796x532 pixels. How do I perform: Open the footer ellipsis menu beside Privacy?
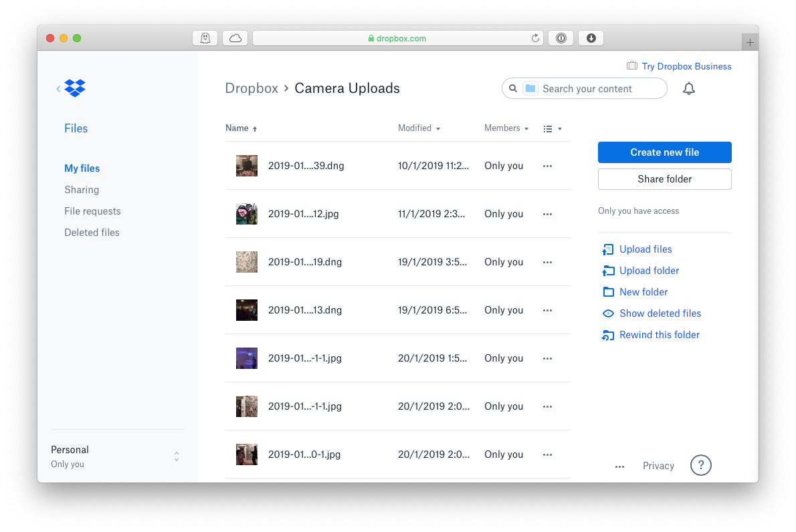pyautogui.click(x=619, y=467)
